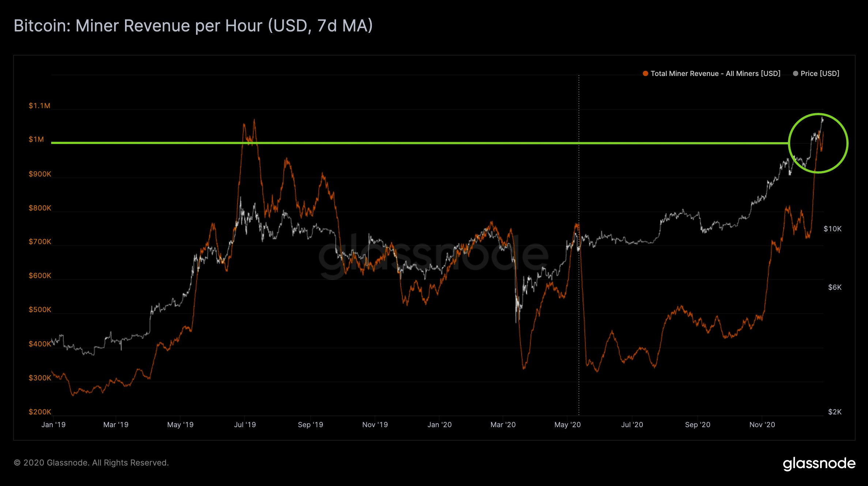The height and width of the screenshot is (486, 868).
Task: Click the $700K left axis label
Action: pos(40,242)
